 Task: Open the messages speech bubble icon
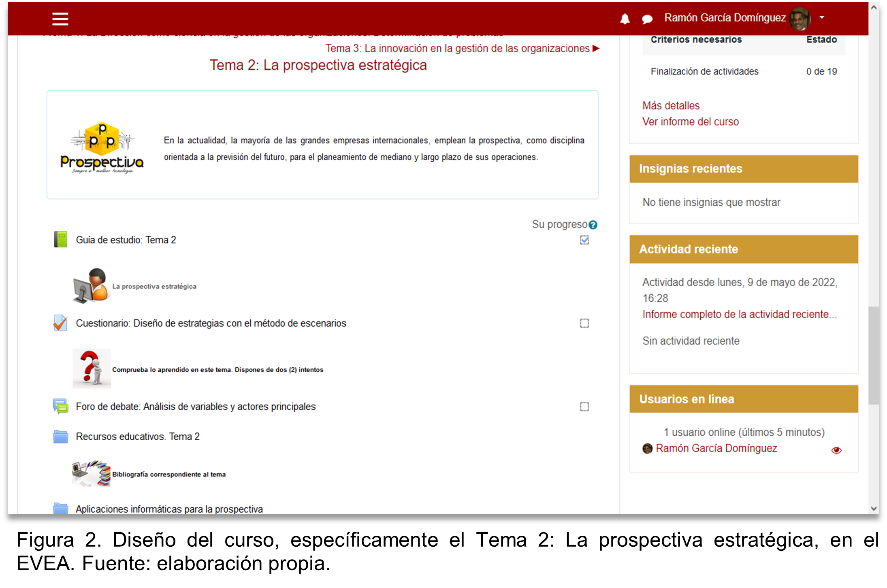click(647, 19)
